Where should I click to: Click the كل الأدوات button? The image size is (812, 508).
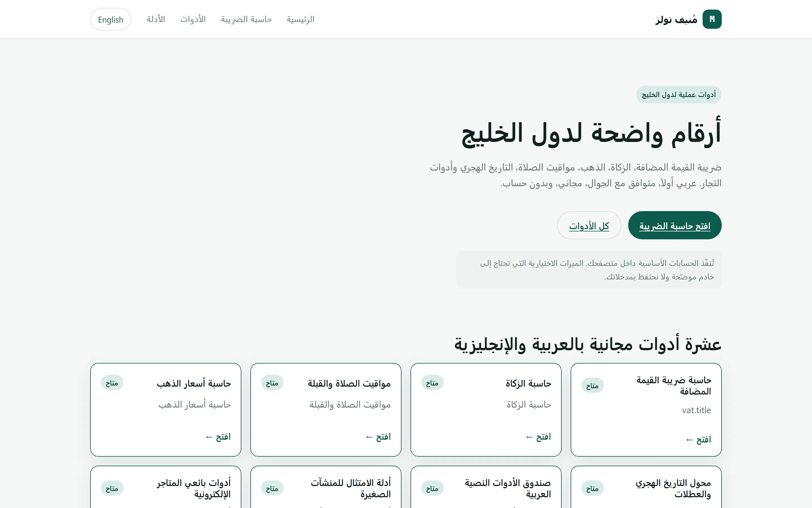click(589, 225)
